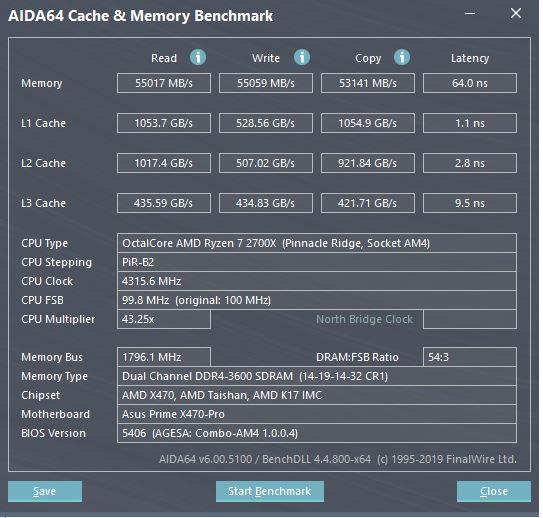The image size is (543, 518).
Task: Click the BIOS Version field 5406
Action: (x=317, y=433)
